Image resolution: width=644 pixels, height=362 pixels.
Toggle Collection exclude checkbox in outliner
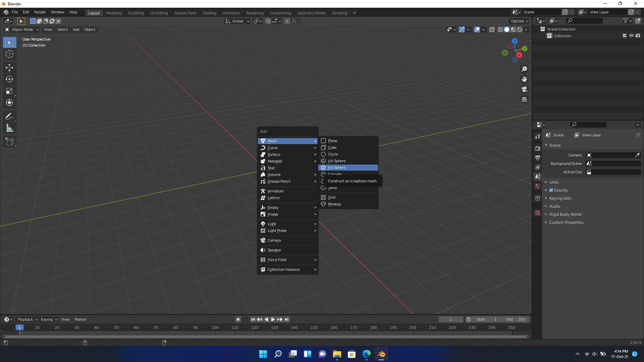(x=625, y=36)
